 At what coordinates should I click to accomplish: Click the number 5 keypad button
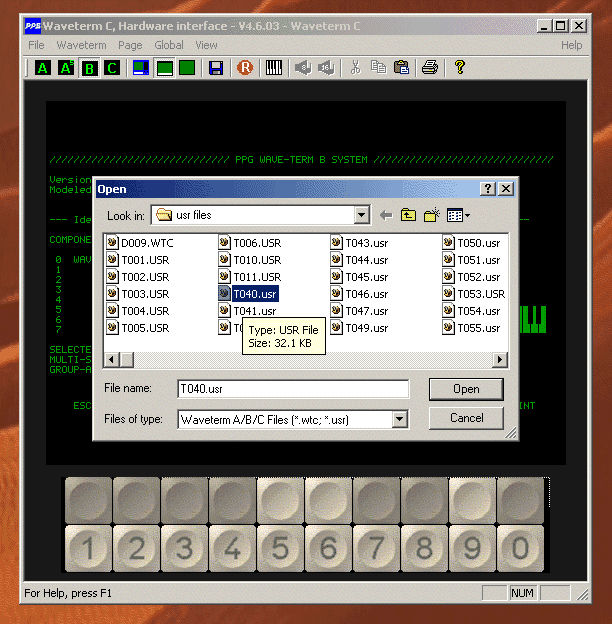click(x=281, y=548)
